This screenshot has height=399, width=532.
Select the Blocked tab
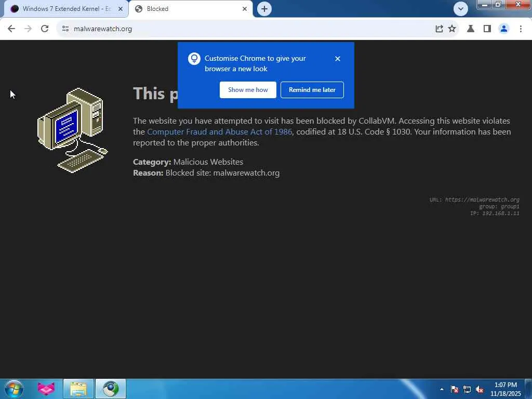(191, 9)
